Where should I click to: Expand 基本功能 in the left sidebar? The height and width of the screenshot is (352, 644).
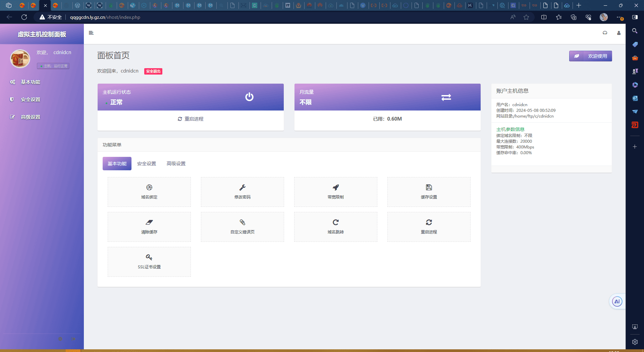pyautogui.click(x=30, y=82)
